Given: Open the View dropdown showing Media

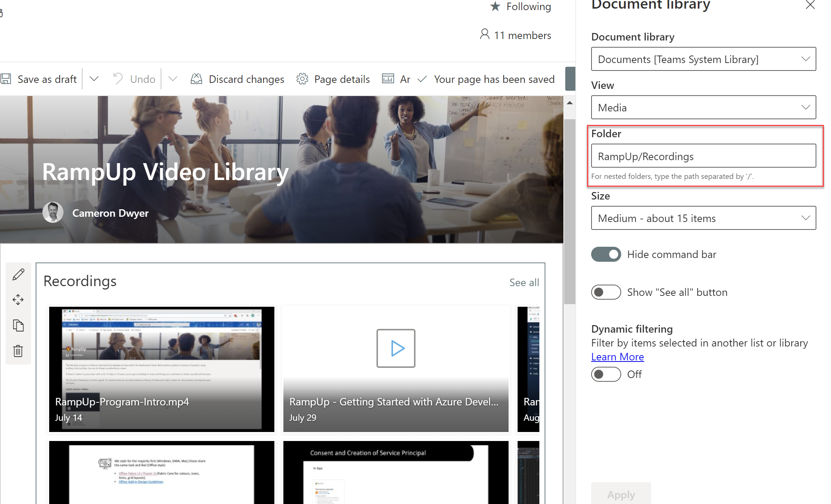Looking at the screenshot, I should point(703,108).
